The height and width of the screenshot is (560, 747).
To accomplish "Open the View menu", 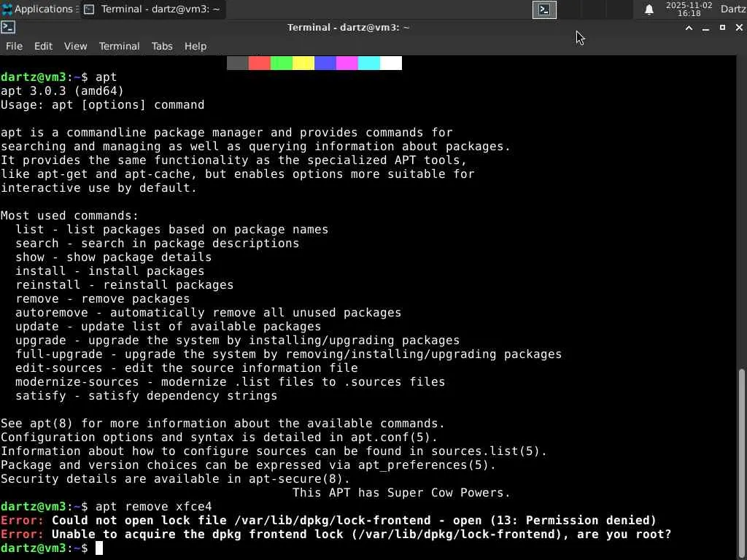I will pos(75,46).
